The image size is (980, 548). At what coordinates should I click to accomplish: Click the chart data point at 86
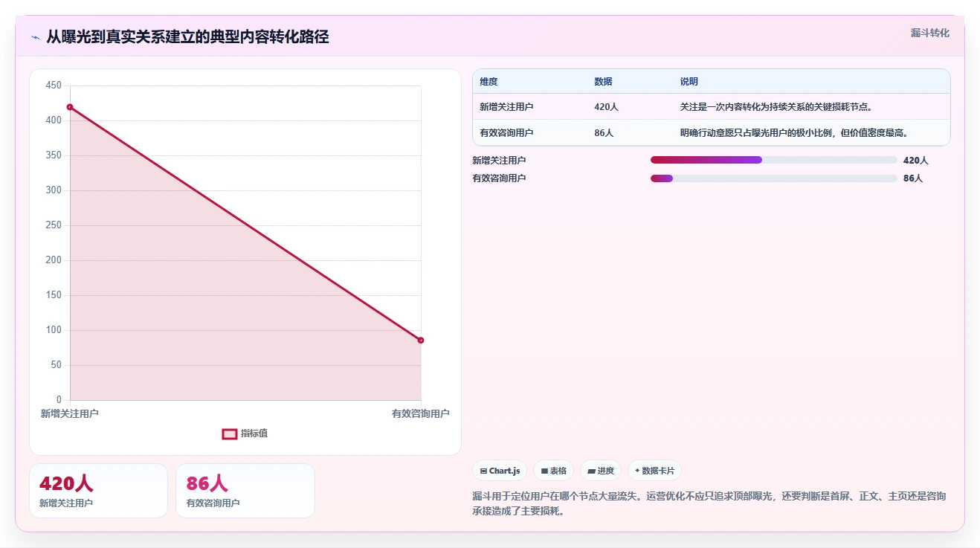[x=421, y=340]
